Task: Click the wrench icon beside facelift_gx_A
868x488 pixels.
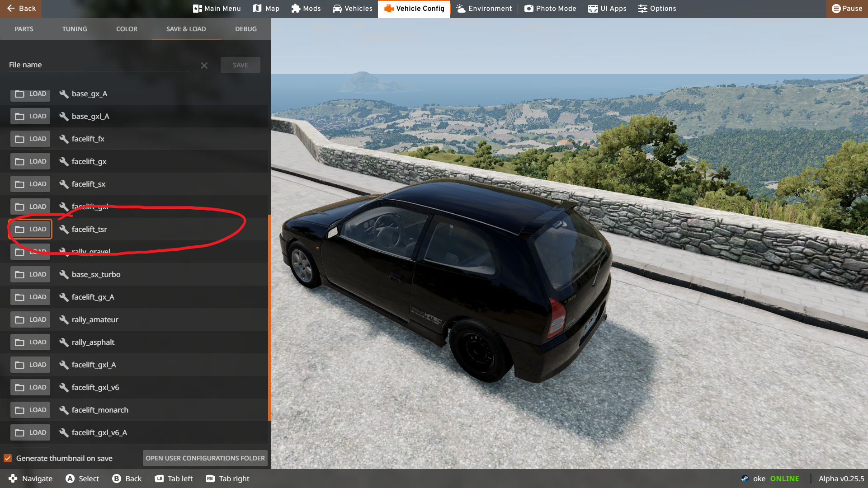Action: point(64,297)
